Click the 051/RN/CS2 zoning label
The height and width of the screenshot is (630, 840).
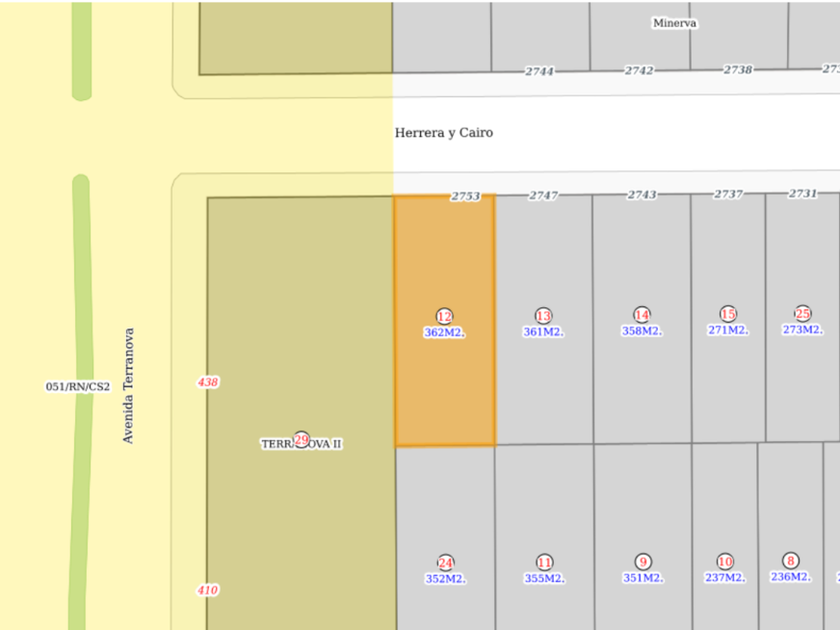coord(78,386)
